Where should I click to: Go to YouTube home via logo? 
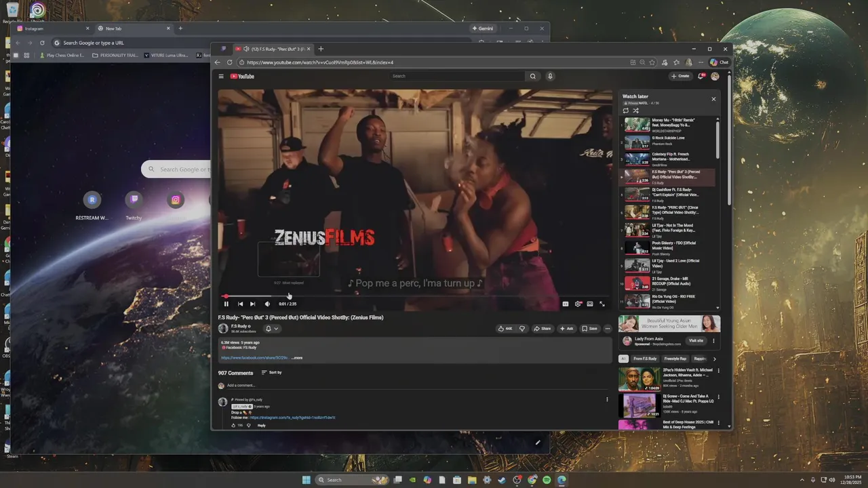(242, 76)
